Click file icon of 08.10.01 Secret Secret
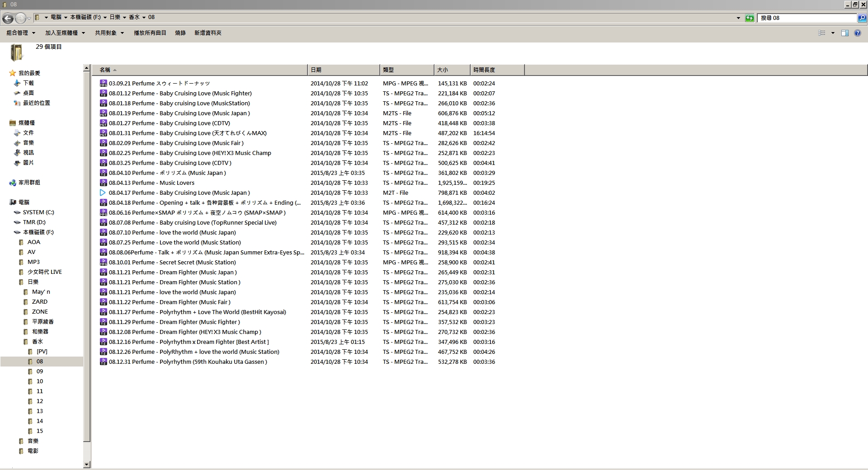 pyautogui.click(x=103, y=262)
